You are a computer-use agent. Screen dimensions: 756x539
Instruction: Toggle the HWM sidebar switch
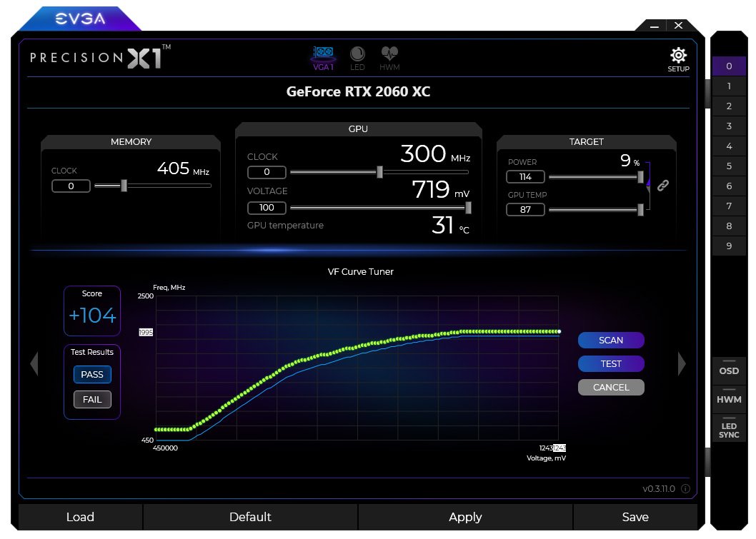pos(729,399)
